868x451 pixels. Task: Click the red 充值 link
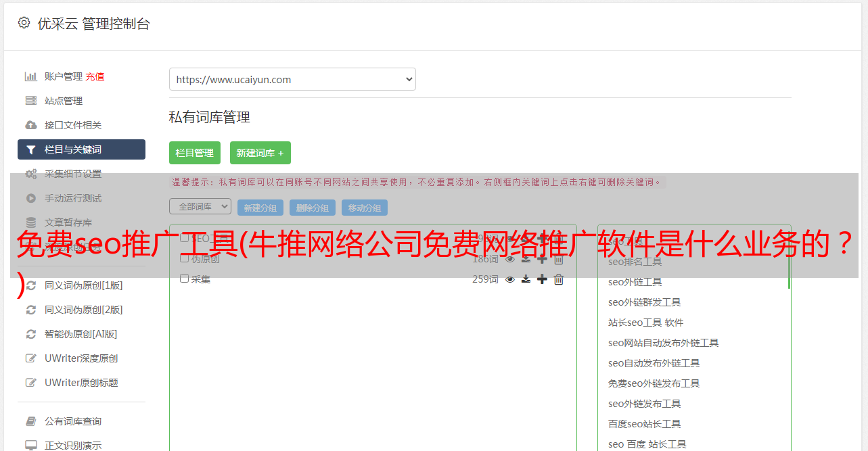(95, 76)
